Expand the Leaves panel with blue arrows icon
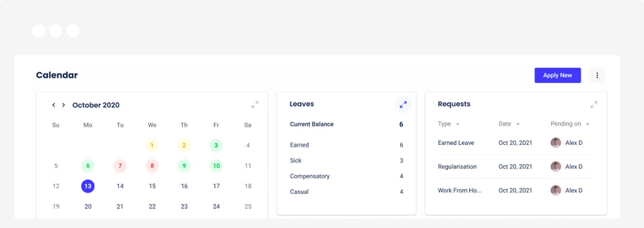Screen dimensions: 644x228 pos(403,104)
